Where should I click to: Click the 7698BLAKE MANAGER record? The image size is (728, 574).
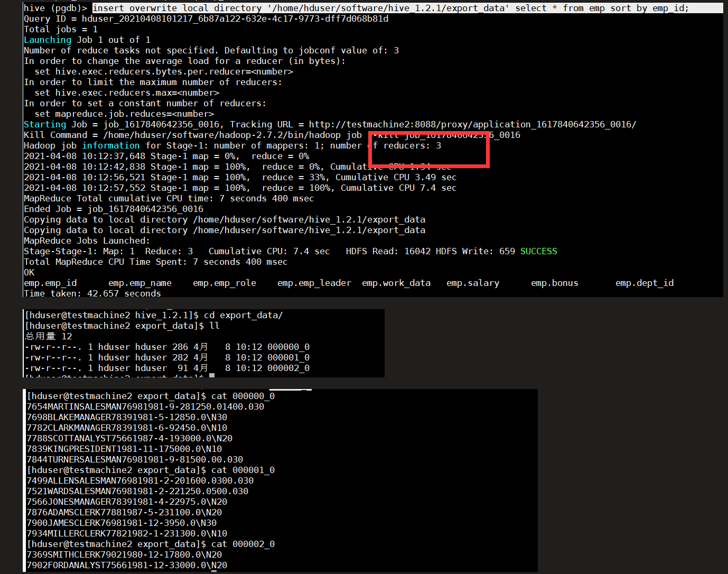[x=127, y=417]
